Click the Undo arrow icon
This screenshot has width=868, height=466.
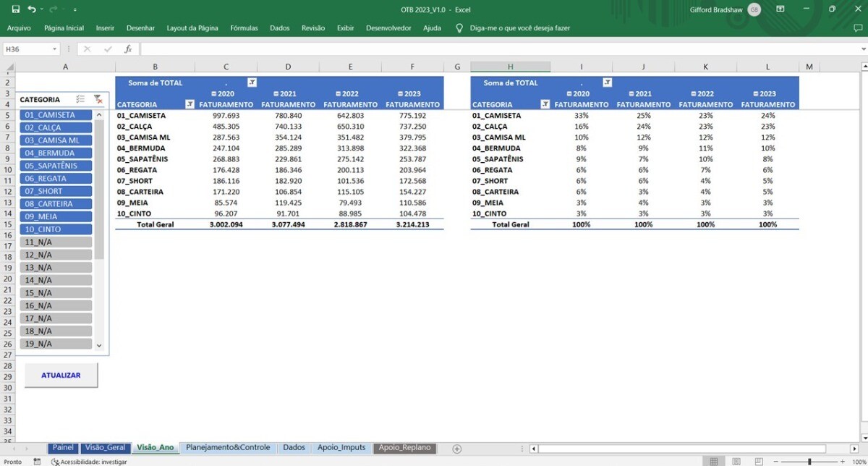pyautogui.click(x=32, y=9)
